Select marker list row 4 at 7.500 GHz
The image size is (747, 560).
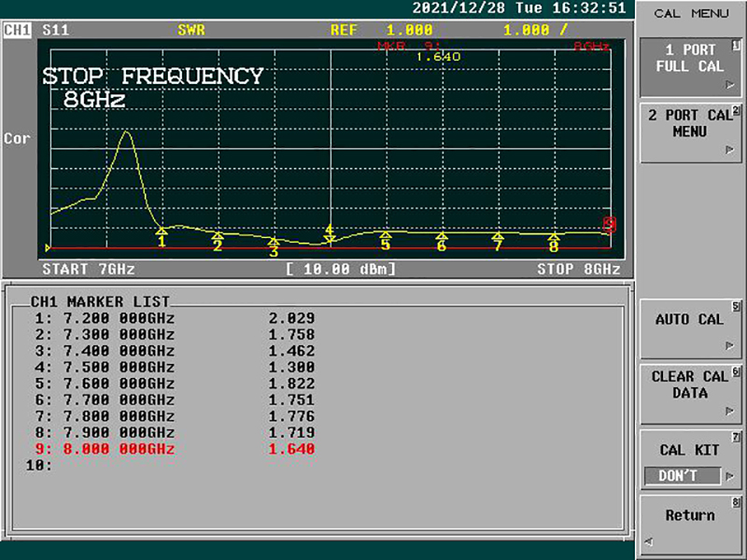pos(175,367)
